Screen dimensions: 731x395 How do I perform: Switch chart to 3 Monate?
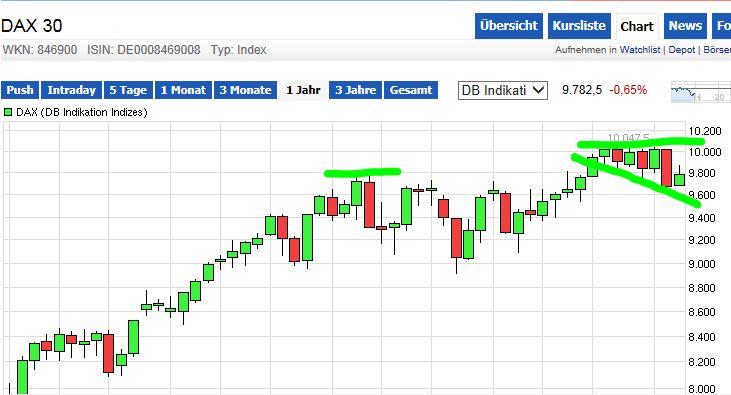coord(245,90)
